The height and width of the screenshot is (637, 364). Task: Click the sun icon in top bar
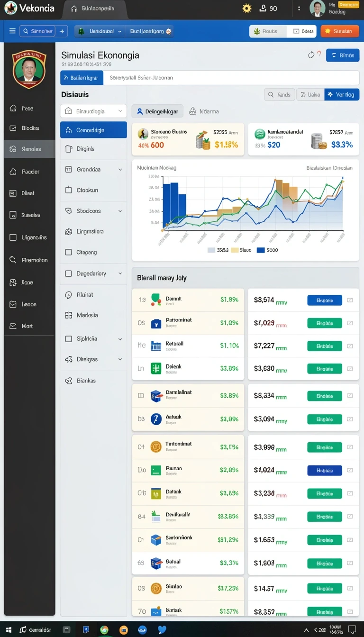(246, 8)
